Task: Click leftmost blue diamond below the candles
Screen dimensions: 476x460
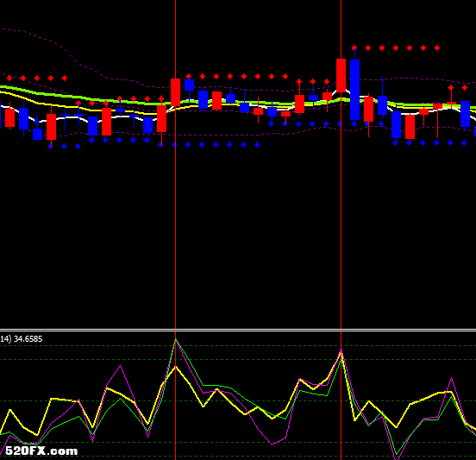Action: pyautogui.click(x=50, y=147)
